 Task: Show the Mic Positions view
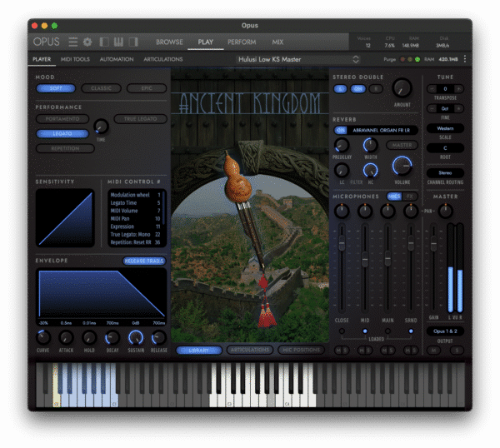point(301,350)
